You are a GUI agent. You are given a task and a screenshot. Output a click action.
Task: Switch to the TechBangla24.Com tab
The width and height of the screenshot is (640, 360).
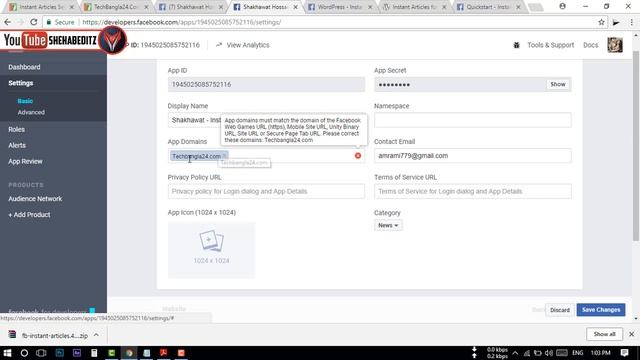(116, 7)
